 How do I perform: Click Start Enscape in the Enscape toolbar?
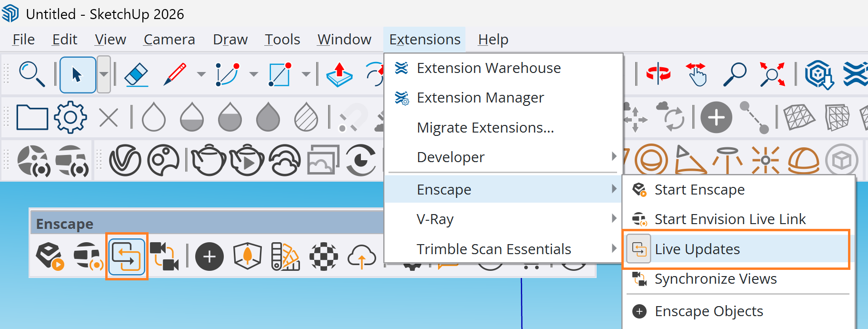50,257
